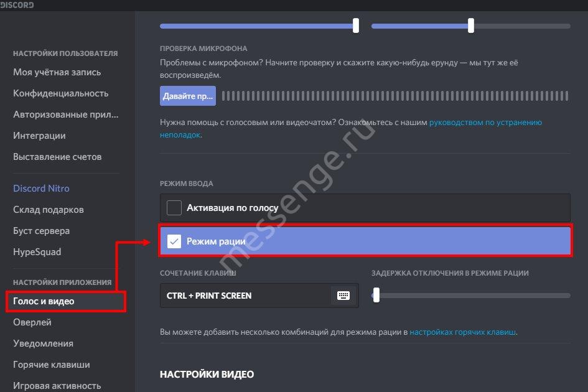Screen dimensions: 588x392
Task: Click the СОЧЕТАНИЕ КЛАВИШ label
Action: point(198,273)
